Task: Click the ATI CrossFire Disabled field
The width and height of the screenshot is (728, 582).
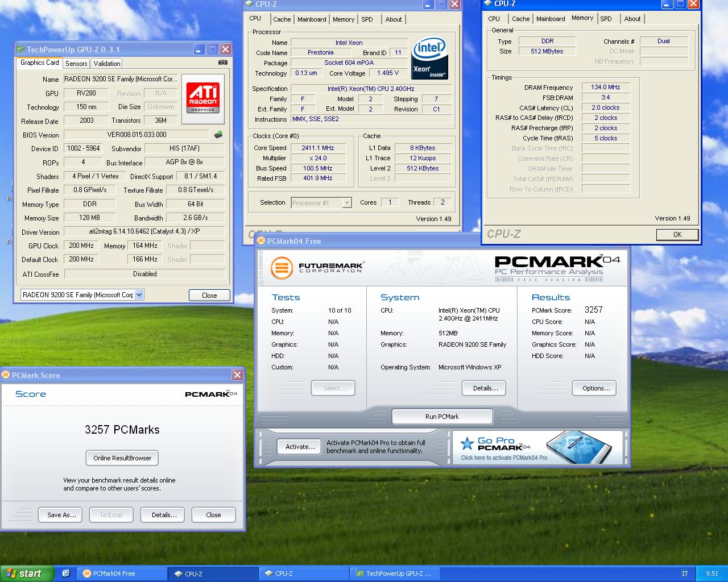Action: pos(144,273)
